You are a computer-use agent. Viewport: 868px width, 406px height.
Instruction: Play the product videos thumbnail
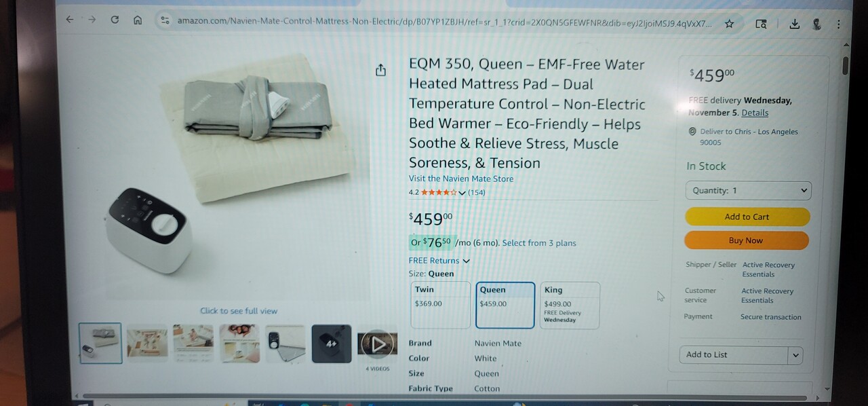point(378,344)
